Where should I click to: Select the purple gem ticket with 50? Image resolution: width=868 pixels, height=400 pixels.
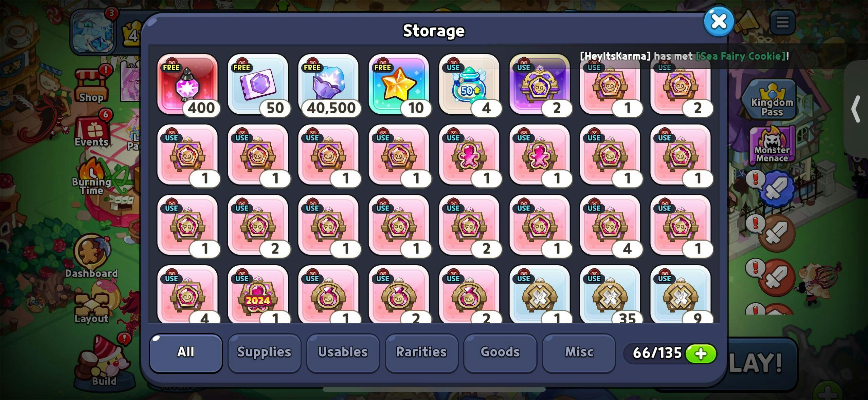[x=258, y=84]
